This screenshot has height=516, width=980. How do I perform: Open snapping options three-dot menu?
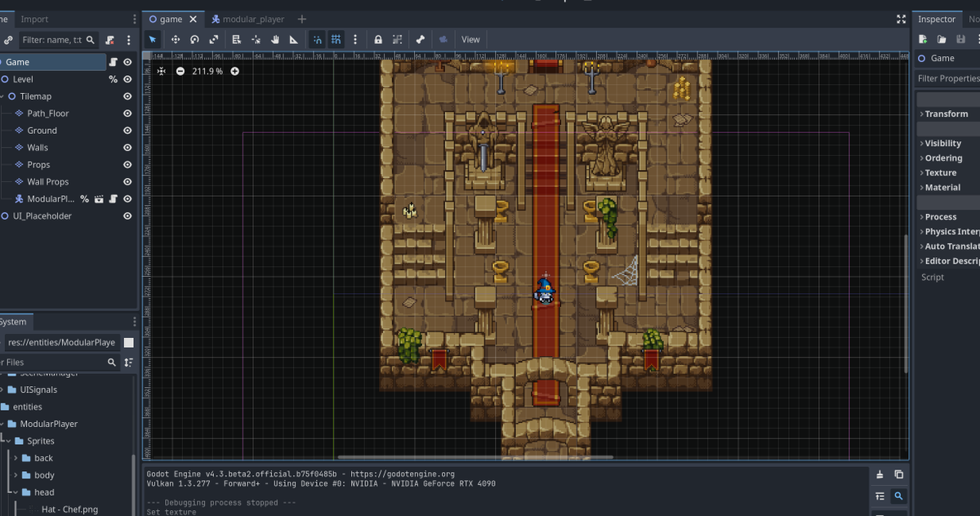pos(355,39)
